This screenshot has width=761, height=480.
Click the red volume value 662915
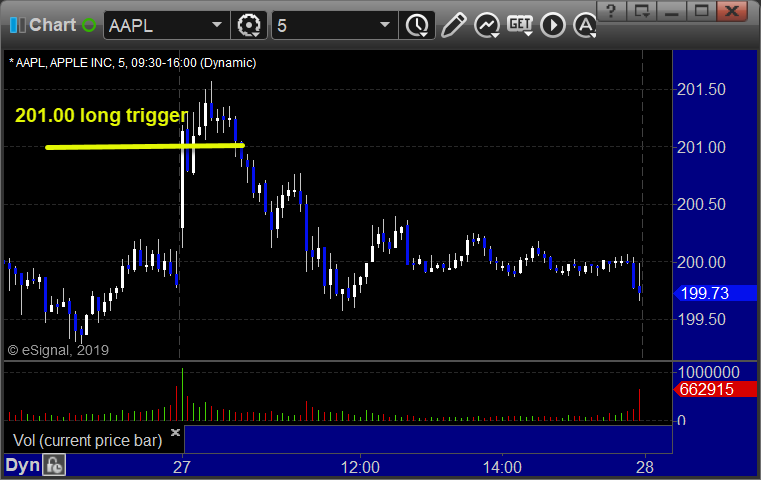[715, 389]
